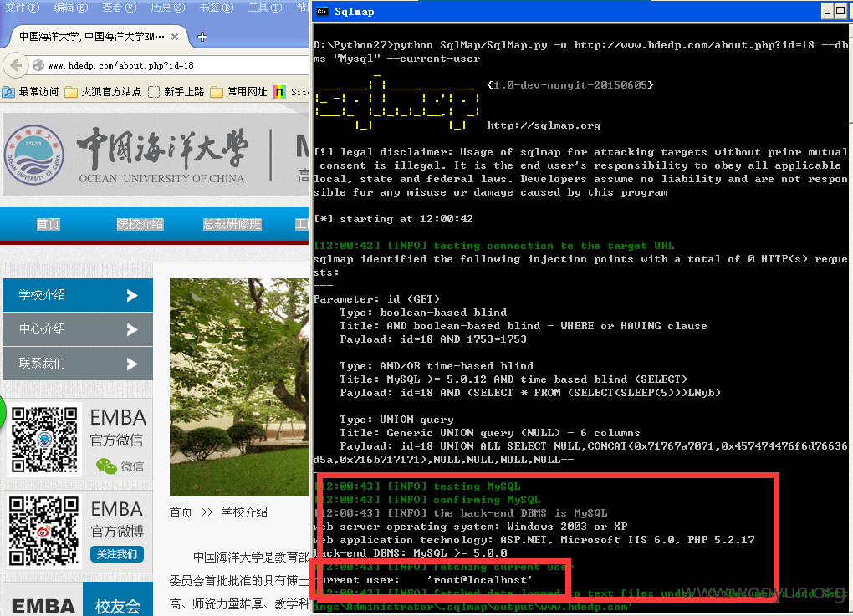Open the 火狐官方站点 bookmark folder

[x=104, y=92]
